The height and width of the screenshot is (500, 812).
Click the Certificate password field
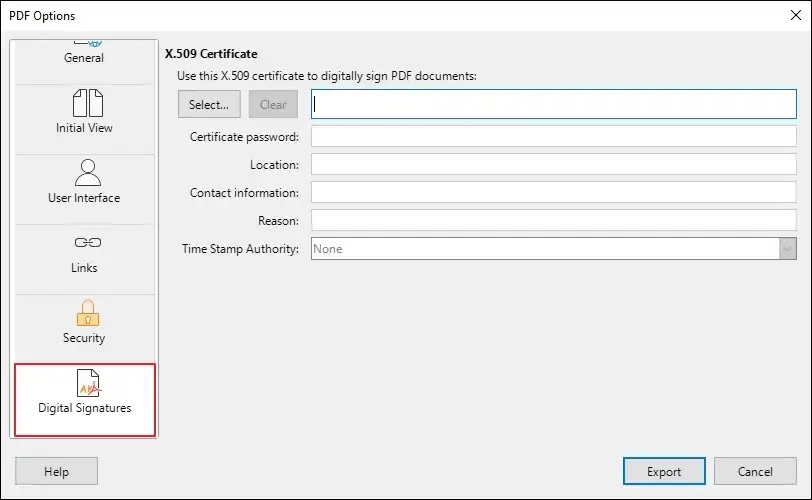pyautogui.click(x=554, y=137)
